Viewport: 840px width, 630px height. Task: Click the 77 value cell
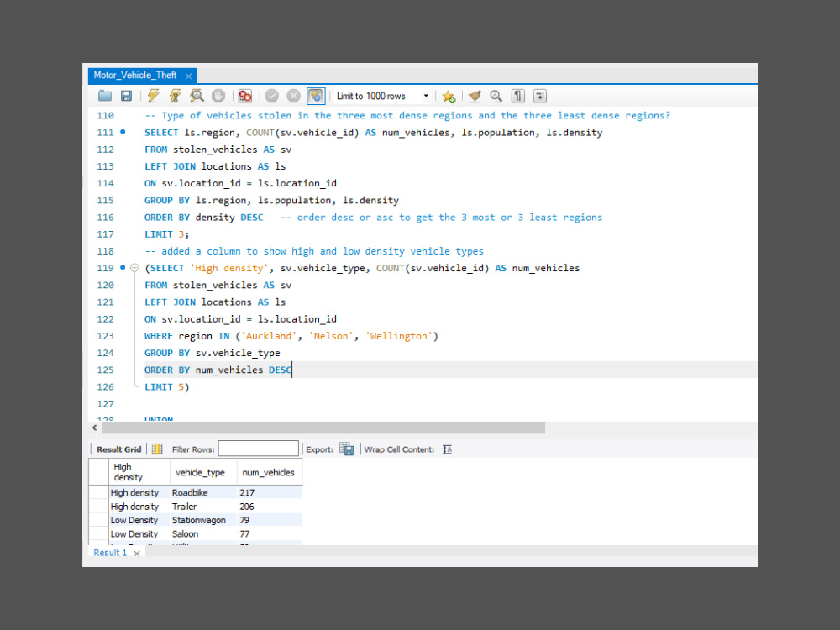tap(270, 534)
